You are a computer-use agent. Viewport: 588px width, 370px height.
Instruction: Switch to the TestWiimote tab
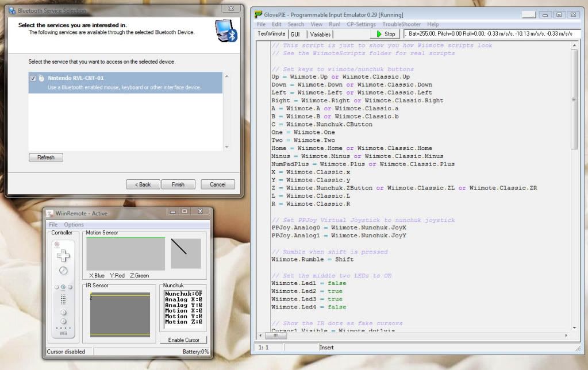(x=271, y=34)
